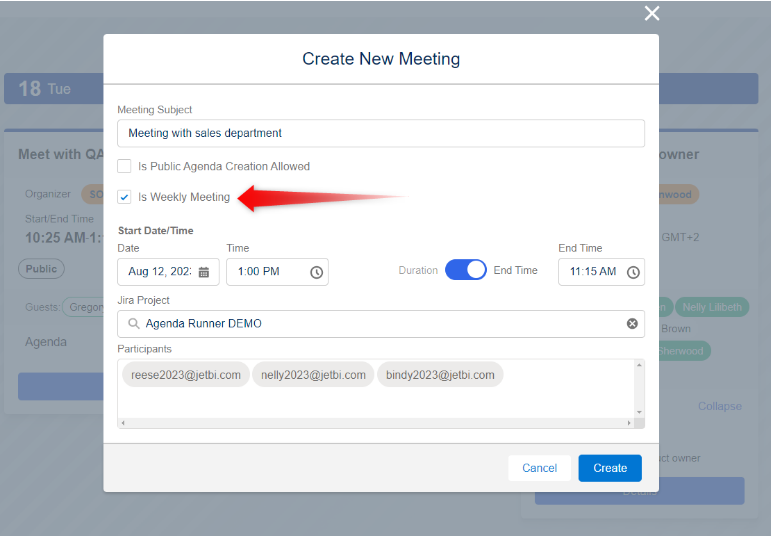The height and width of the screenshot is (536, 771).
Task: Click the search magnifier in Jira Project field
Action: pos(133,324)
